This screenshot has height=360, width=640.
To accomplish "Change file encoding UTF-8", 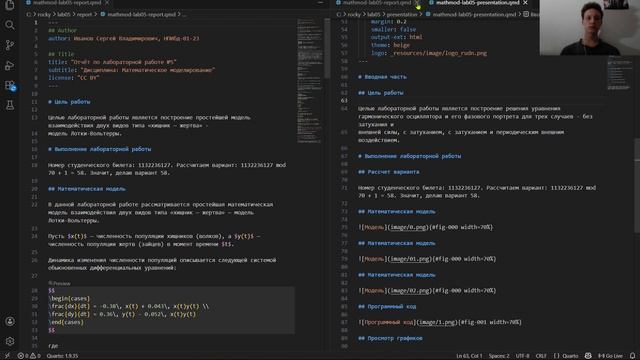I will (522, 356).
